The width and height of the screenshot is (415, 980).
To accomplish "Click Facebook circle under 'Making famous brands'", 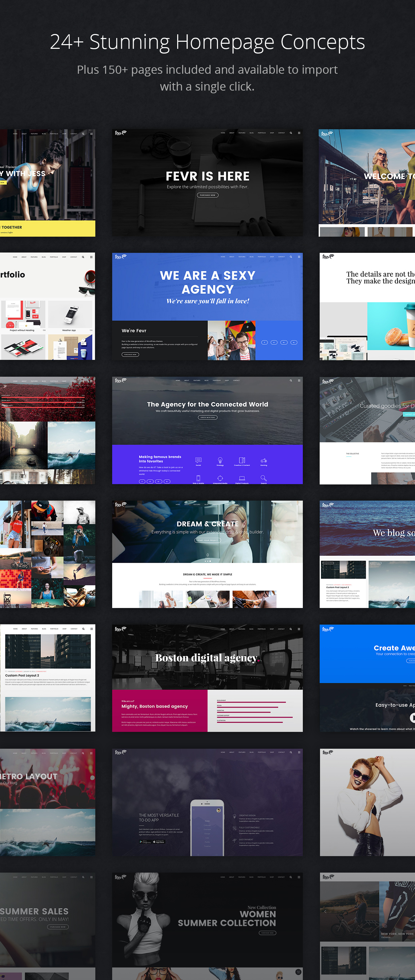I will point(142,481).
